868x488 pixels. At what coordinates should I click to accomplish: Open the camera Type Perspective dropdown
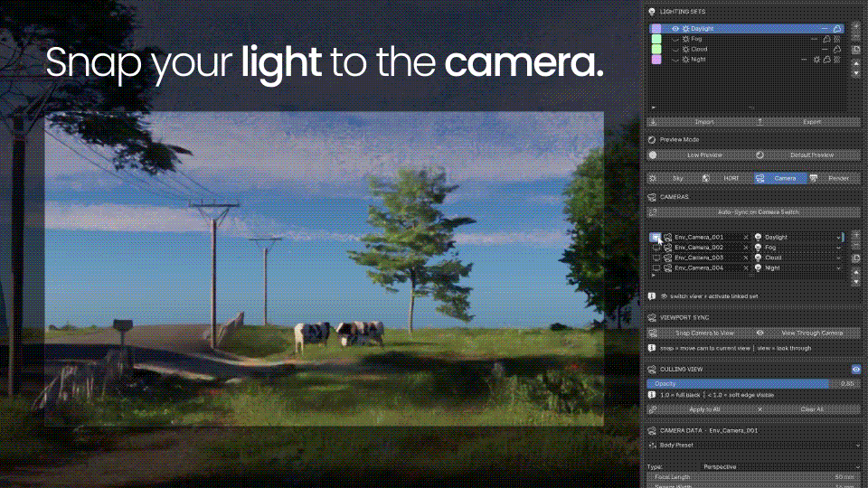click(x=780, y=467)
